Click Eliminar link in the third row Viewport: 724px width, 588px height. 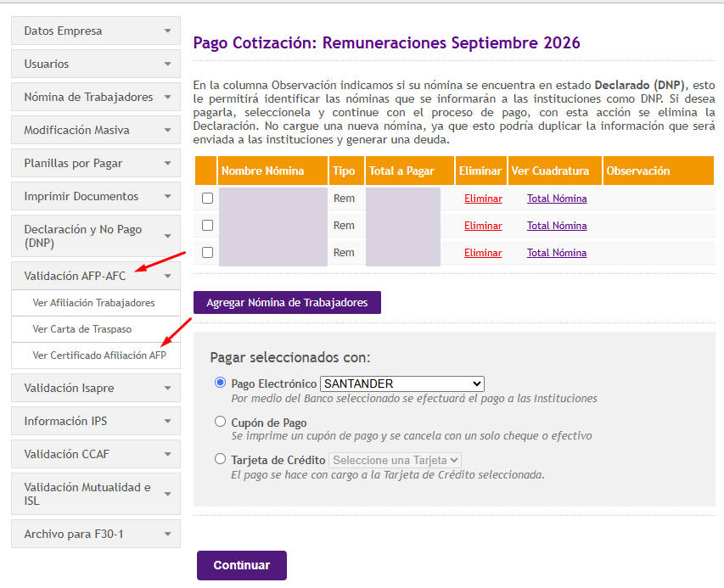tap(483, 253)
